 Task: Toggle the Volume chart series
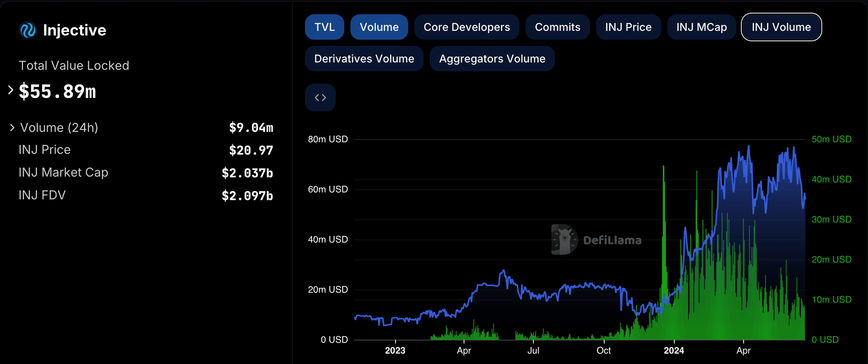click(379, 27)
